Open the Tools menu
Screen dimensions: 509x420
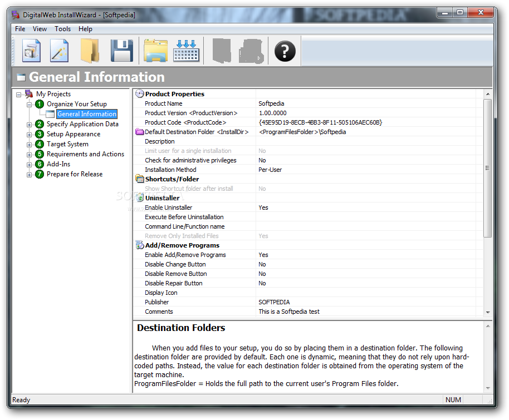63,29
